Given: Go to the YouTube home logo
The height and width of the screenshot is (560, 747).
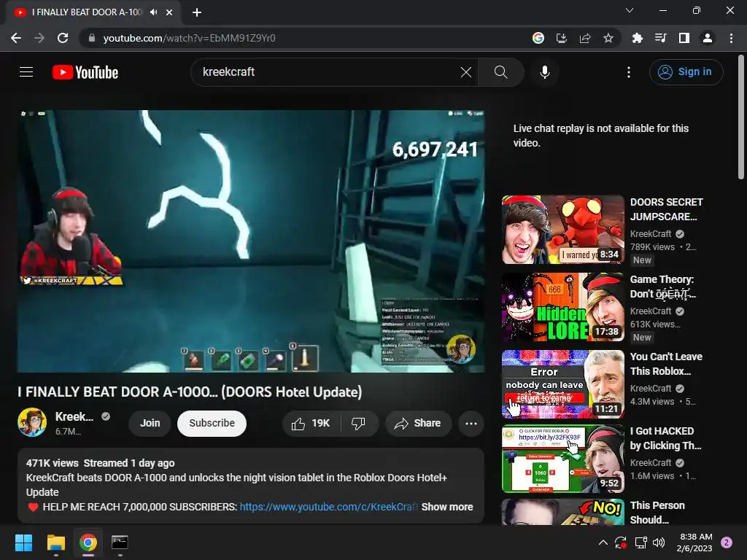Looking at the screenshot, I should [x=85, y=72].
